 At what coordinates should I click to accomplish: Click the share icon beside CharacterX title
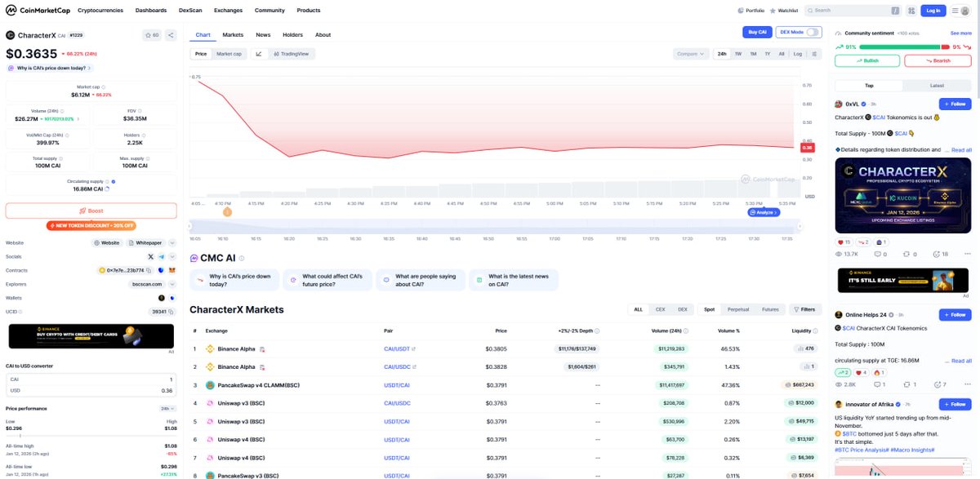[x=171, y=35]
